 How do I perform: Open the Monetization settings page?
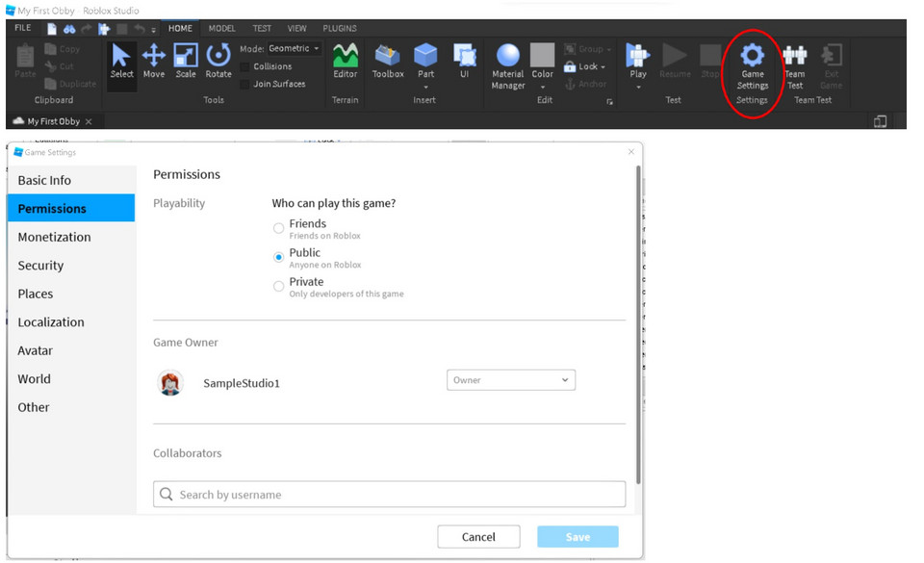pos(71,237)
